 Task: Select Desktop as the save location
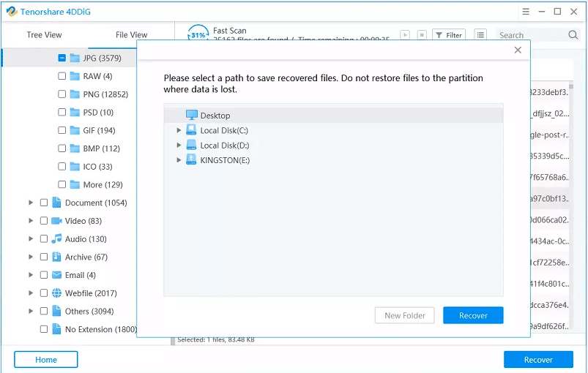point(333,116)
